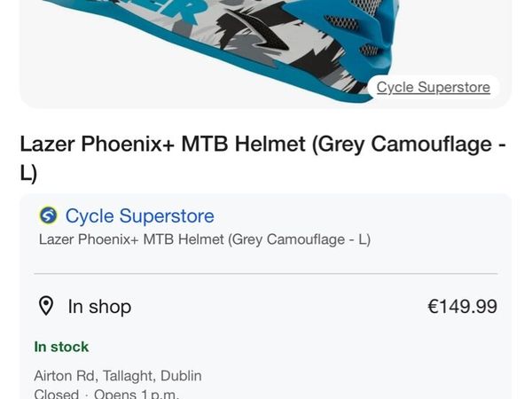The image size is (532, 399).
Task: Click the divider line above In shop
Action: coord(266,274)
